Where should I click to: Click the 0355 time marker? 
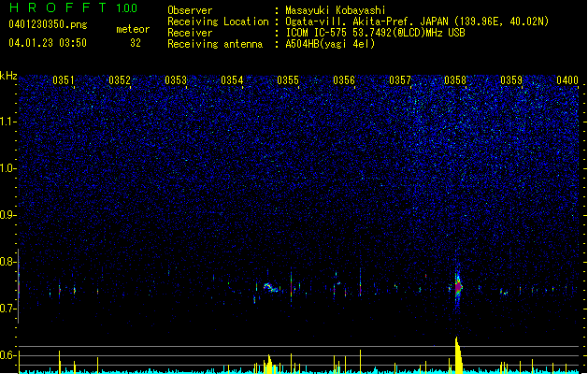click(288, 80)
